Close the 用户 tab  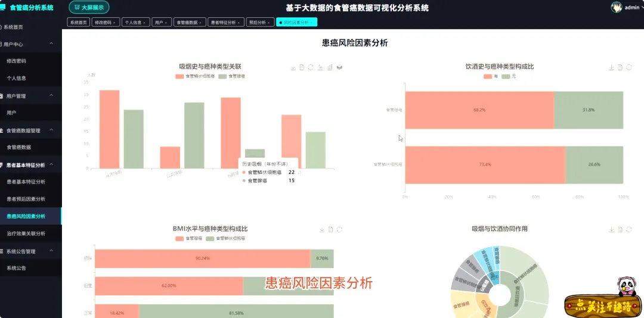[166, 23]
